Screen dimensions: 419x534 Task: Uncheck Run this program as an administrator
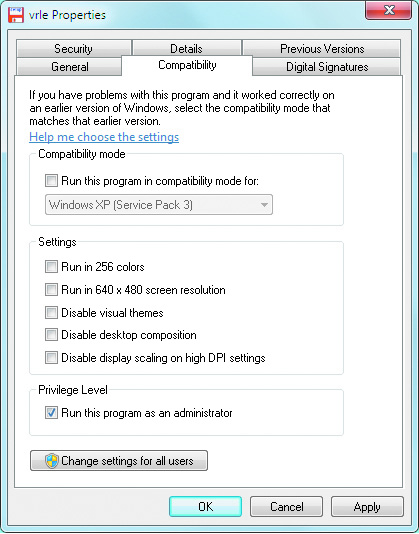click(x=51, y=413)
